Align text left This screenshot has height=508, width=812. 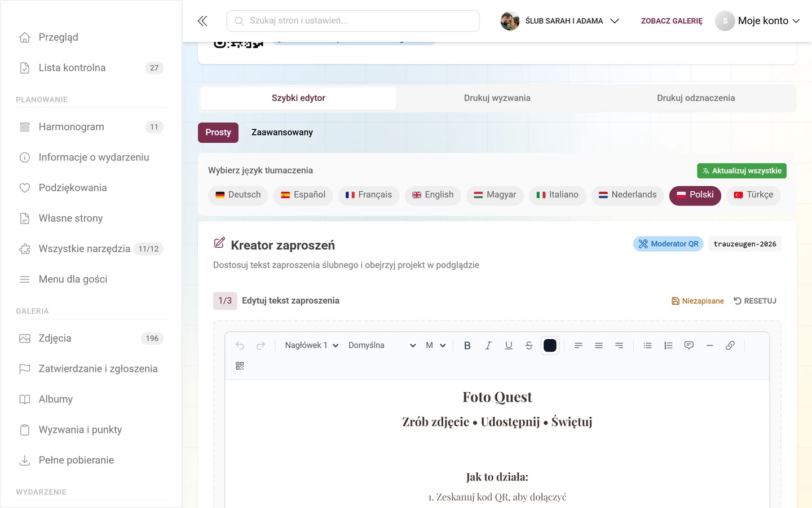click(578, 345)
